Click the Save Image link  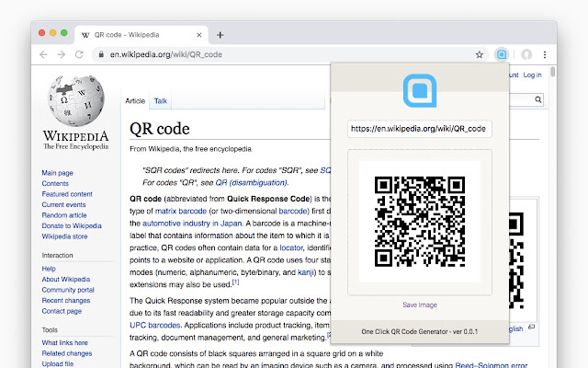[420, 305]
